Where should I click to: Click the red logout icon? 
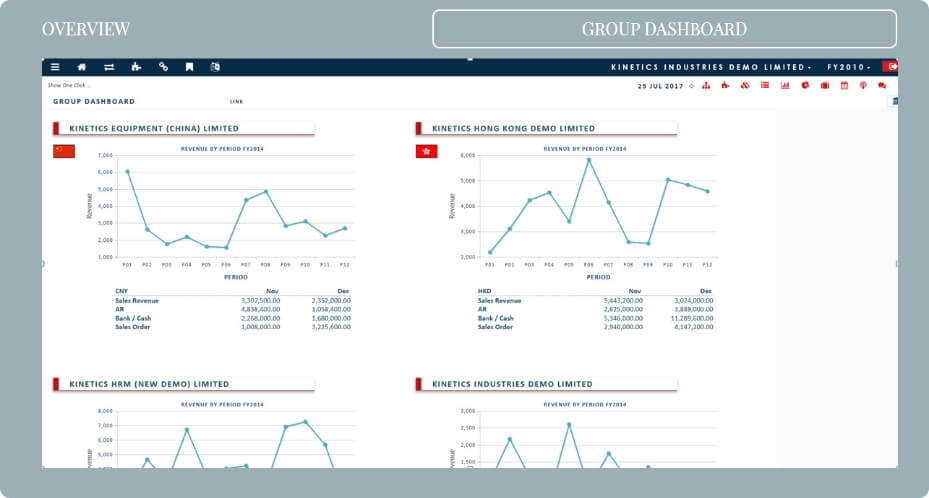tap(890, 67)
